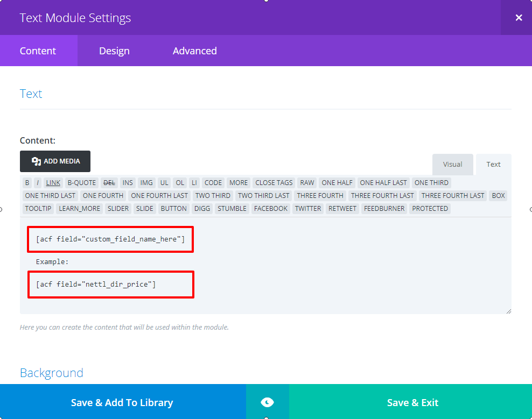Screen dimensions: 532x419
Task: Click Save & Exit
Action: pyautogui.click(x=412, y=402)
